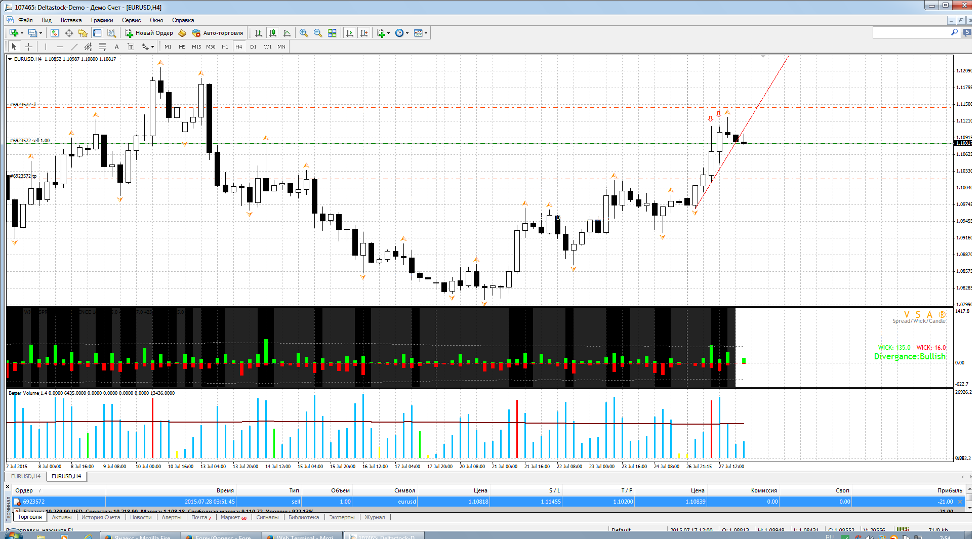Screen dimensions: 980x539
Task: Click the application icon left of Файл
Action: click(10, 20)
